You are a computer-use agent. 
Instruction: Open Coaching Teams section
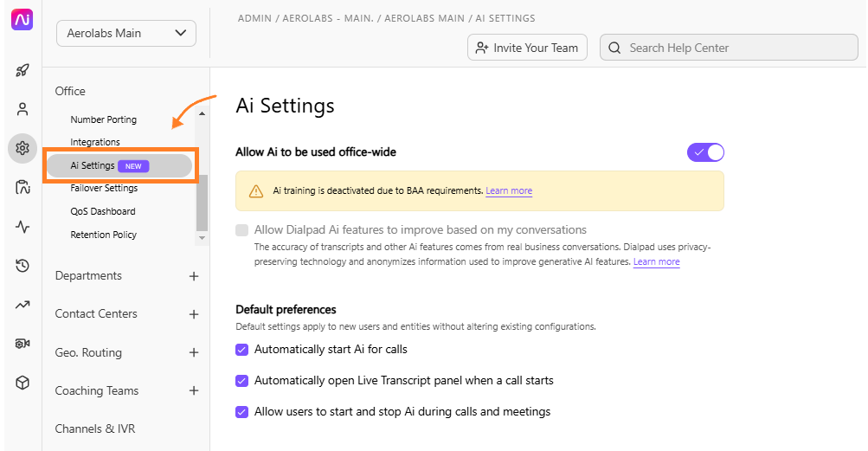pyautogui.click(x=97, y=391)
